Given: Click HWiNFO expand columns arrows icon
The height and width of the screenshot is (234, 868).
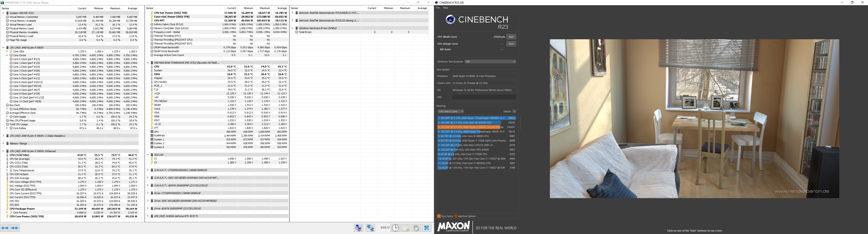Looking at the screenshot, I should click(x=5, y=228).
